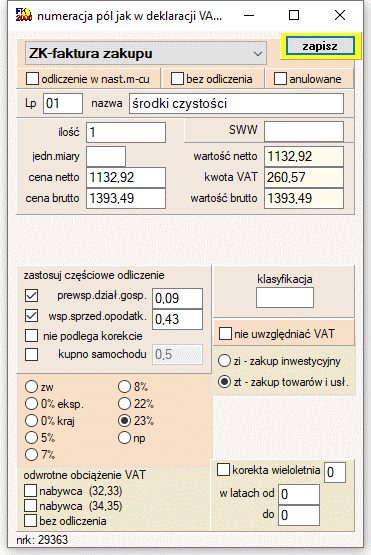
Task: Open the ZK-faktura zakupu dropdown
Action: 145,53
